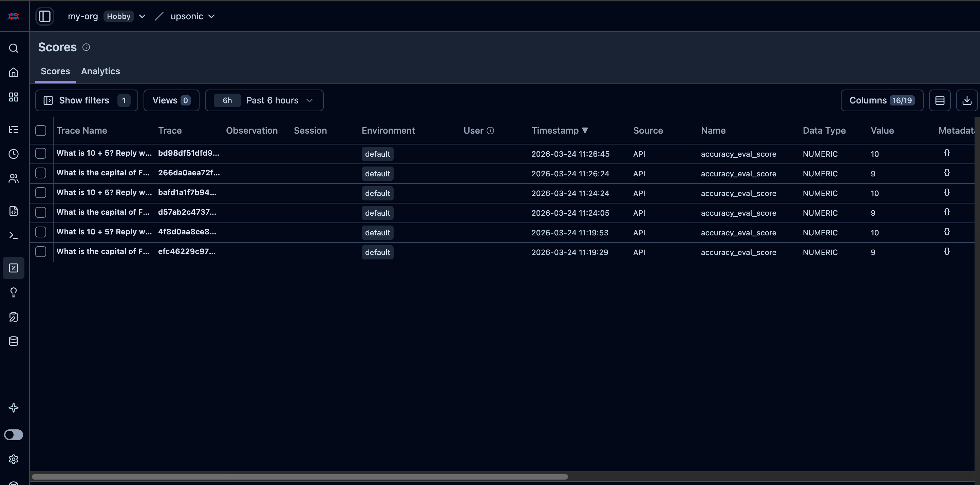Expand the Show filters panel
980x485 pixels.
[x=87, y=100]
